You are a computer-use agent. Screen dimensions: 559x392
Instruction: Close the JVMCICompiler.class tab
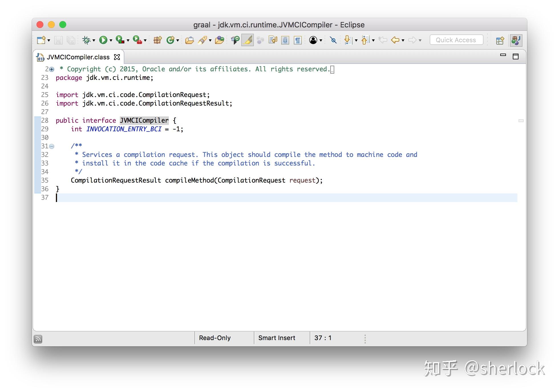117,57
